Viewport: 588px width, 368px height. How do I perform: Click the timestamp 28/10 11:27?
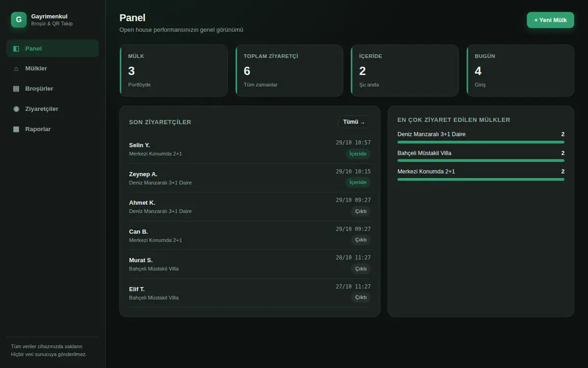(353, 258)
